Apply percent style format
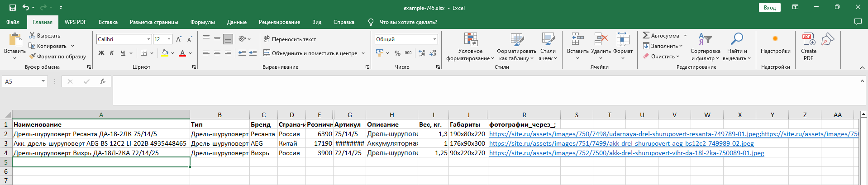868x185 pixels. pos(397,53)
